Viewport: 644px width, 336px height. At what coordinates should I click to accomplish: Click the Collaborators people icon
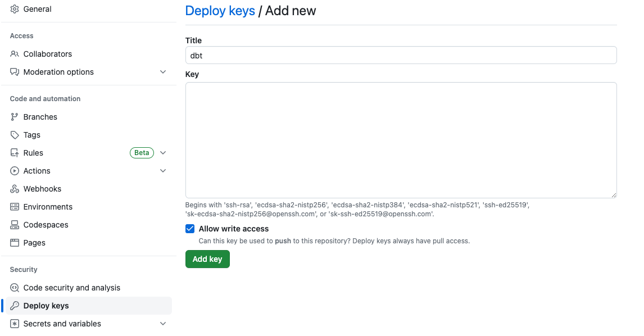coord(15,54)
